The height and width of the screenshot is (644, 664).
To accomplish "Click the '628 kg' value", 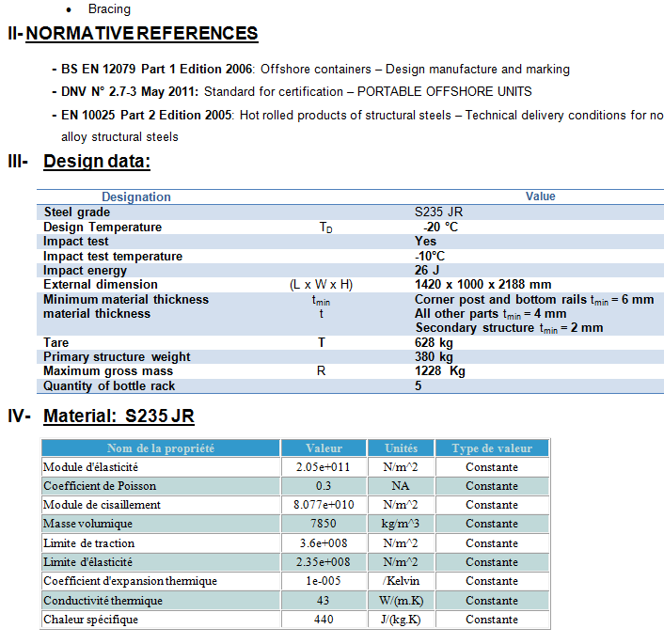I will pos(434,342).
